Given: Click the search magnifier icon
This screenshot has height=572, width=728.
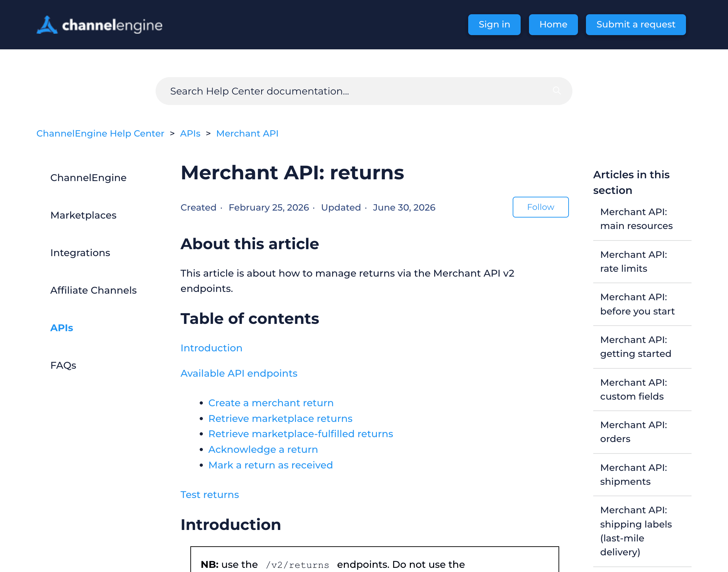Looking at the screenshot, I should pos(557,91).
